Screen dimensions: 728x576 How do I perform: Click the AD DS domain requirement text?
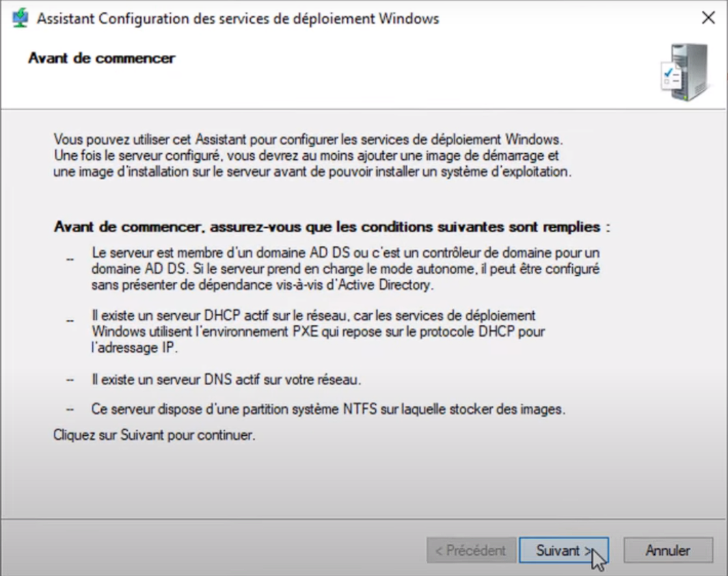(345, 268)
